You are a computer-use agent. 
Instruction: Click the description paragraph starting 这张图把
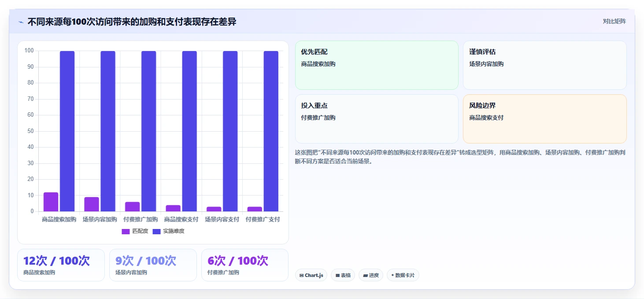460,157
